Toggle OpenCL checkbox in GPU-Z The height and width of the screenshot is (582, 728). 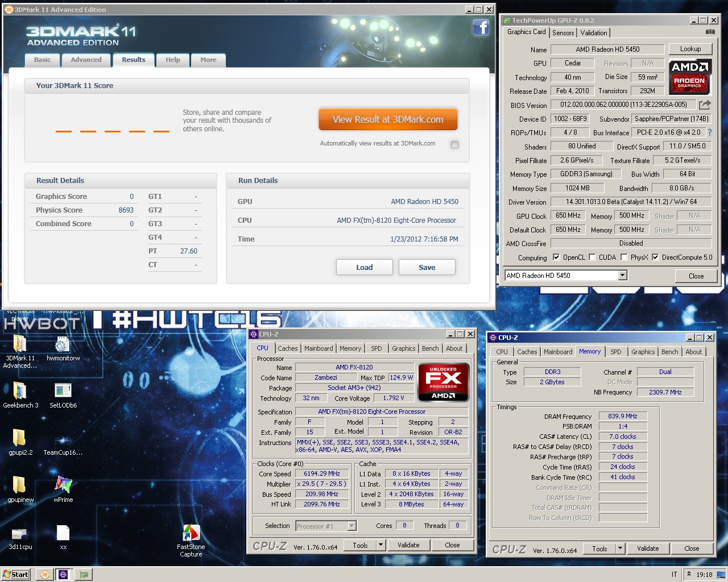point(556,257)
